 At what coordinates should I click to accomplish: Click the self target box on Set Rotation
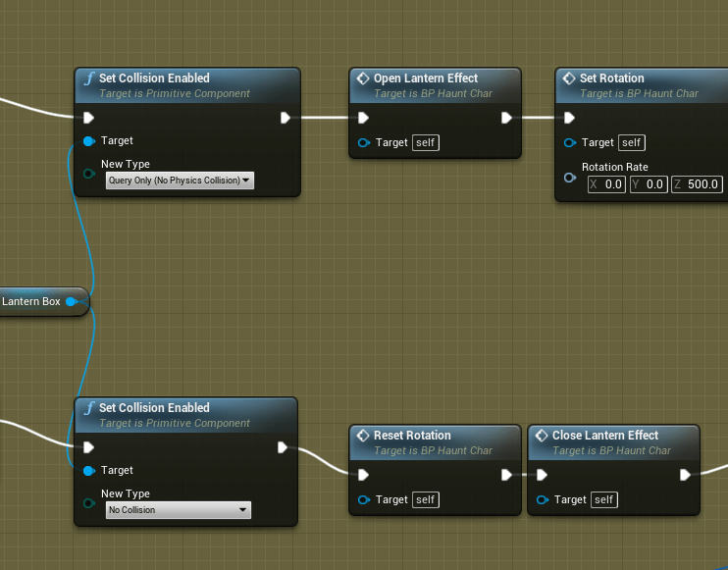point(631,142)
